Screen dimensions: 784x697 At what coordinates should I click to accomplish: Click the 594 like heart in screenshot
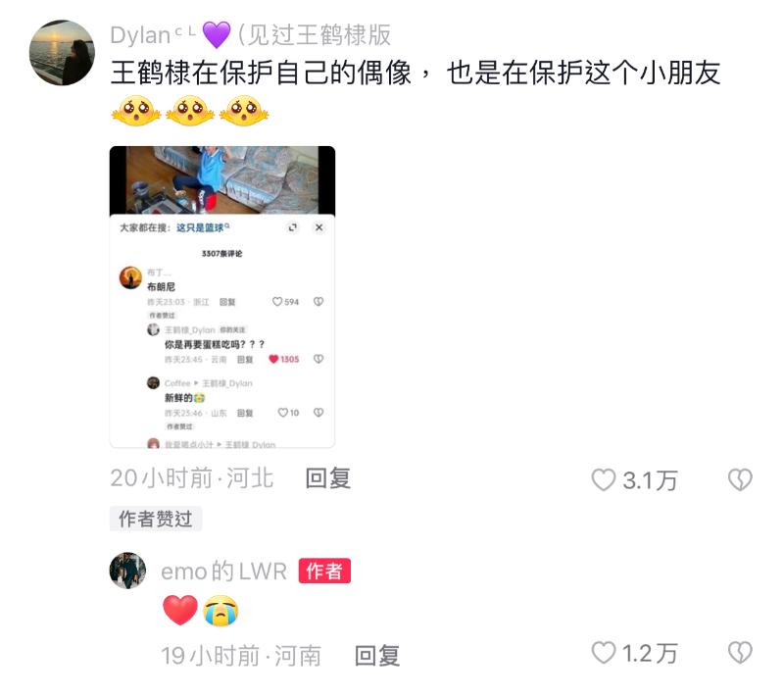click(x=277, y=302)
